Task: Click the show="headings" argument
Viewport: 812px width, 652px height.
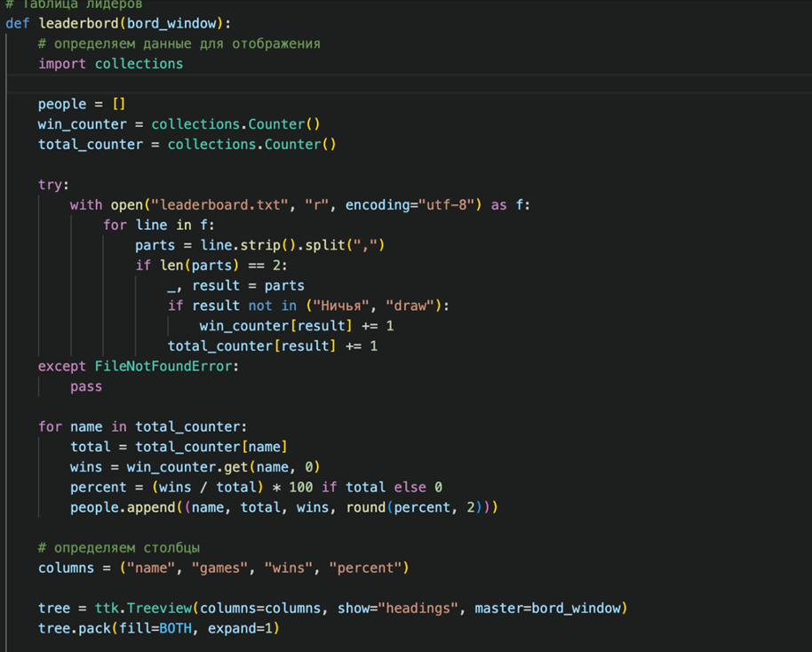Action: 398,609
